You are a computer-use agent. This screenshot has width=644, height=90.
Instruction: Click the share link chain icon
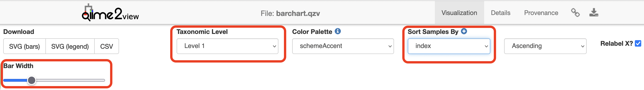pyautogui.click(x=575, y=12)
